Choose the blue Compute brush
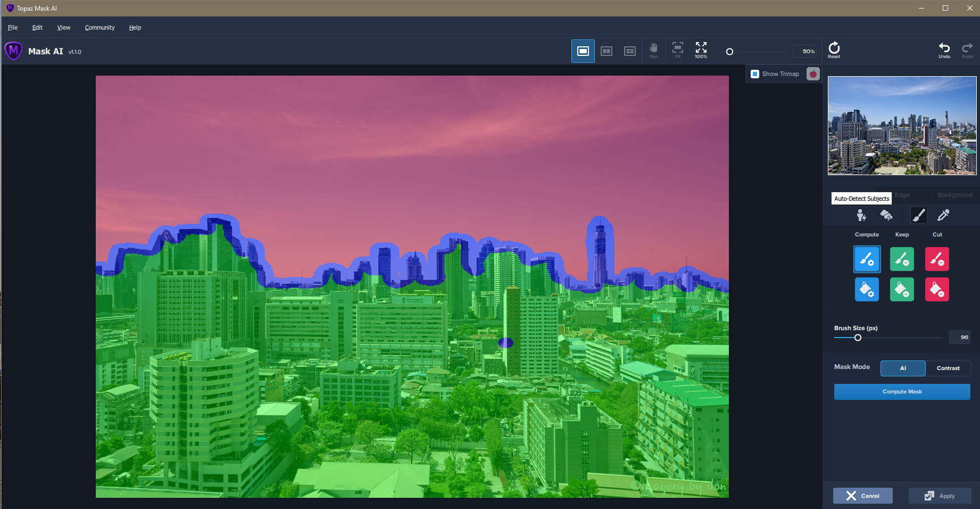The width and height of the screenshot is (980, 509). click(x=867, y=259)
